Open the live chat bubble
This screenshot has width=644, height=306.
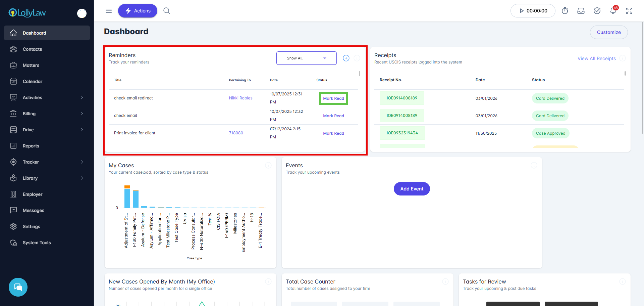click(x=18, y=287)
